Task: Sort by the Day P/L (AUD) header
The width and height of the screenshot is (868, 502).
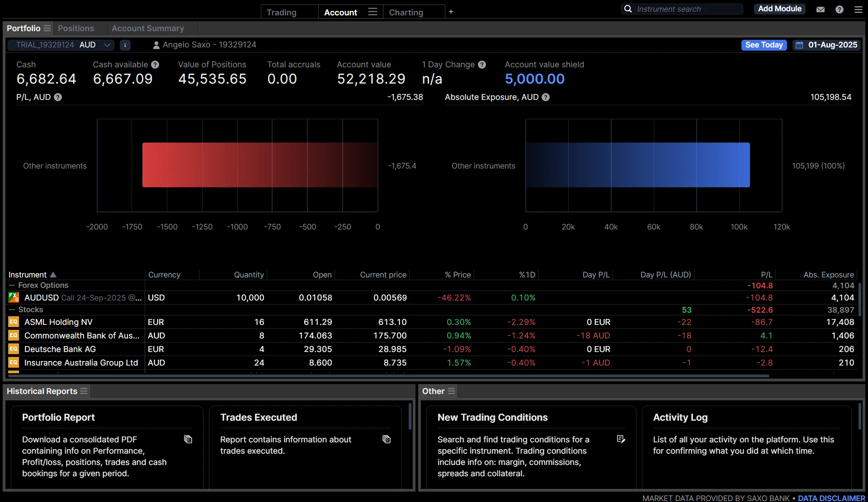Action: [665, 275]
